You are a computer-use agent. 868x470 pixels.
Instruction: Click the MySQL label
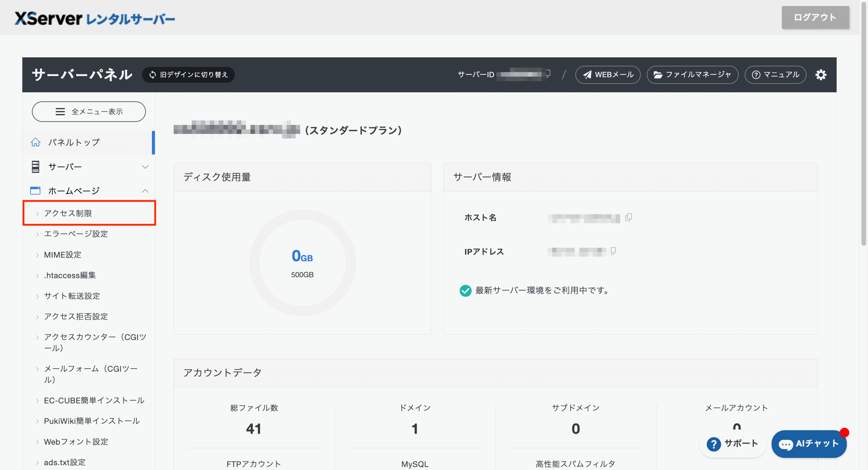[415, 464]
